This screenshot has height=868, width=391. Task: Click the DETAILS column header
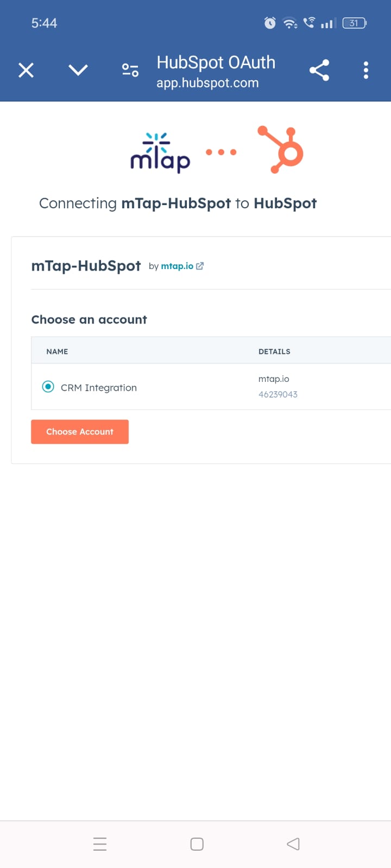tap(274, 352)
